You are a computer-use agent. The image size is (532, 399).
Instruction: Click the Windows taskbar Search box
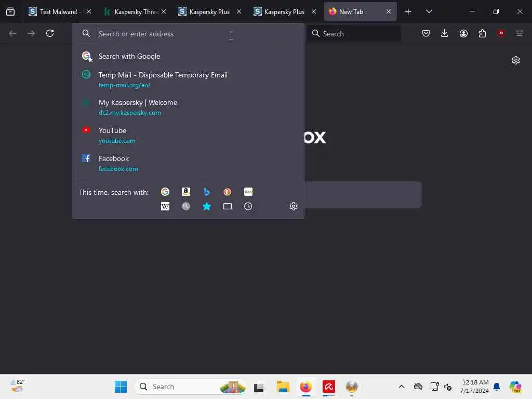pyautogui.click(x=191, y=387)
